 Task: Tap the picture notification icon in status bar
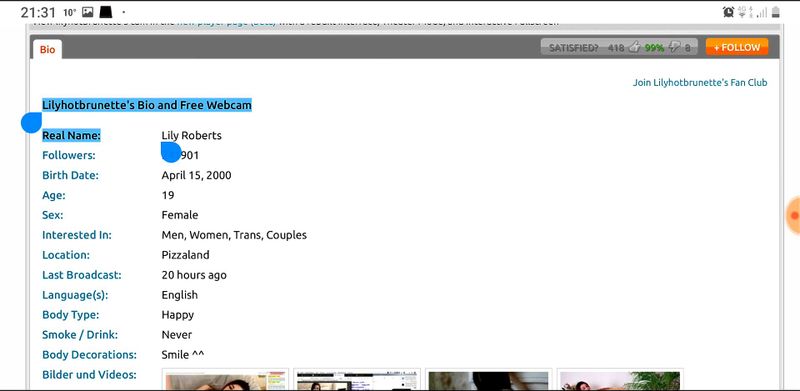coord(88,12)
